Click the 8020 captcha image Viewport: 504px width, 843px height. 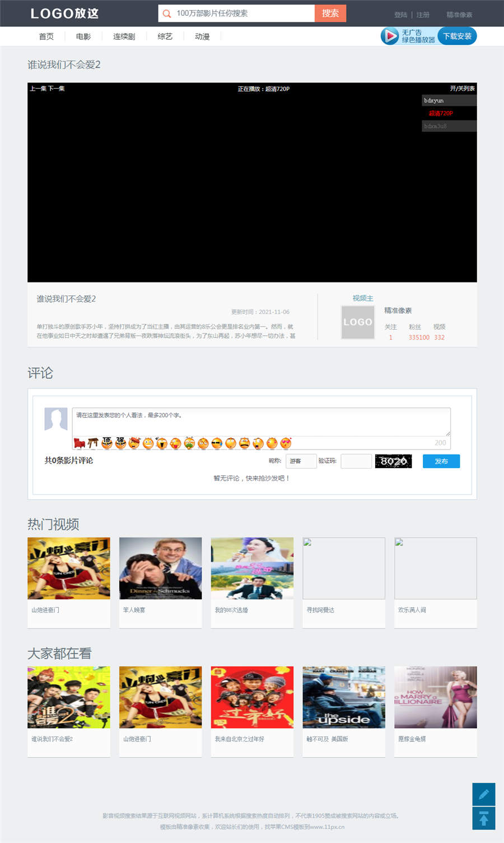pos(393,461)
